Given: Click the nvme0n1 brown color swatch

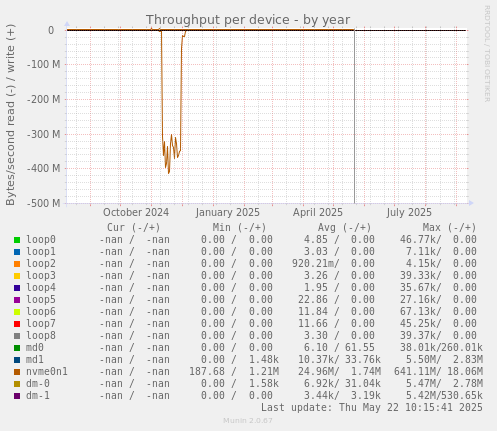Looking at the screenshot, I should click(x=17, y=372).
